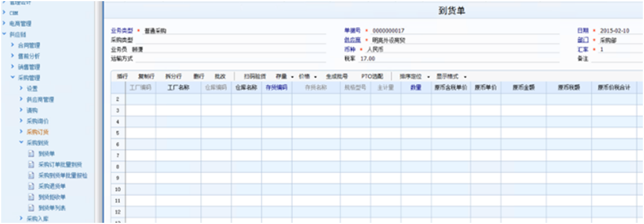
Task: Open 到货单列表 in the sidebar
Action: pos(52,208)
